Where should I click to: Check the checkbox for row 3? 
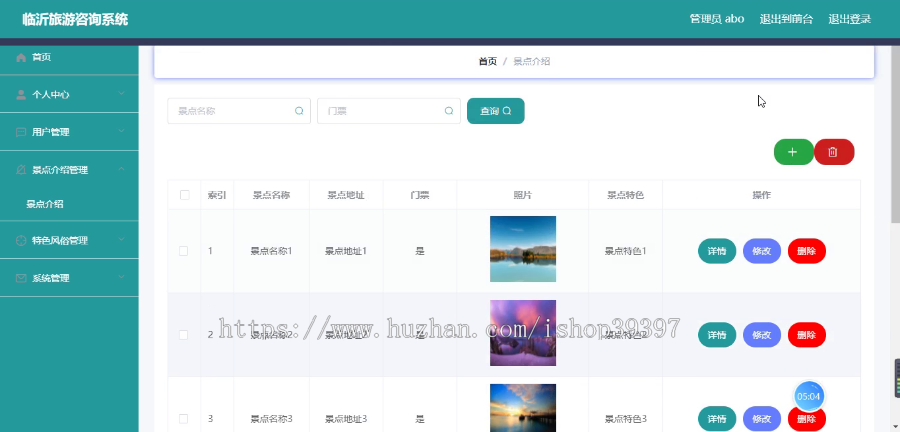coord(184,418)
